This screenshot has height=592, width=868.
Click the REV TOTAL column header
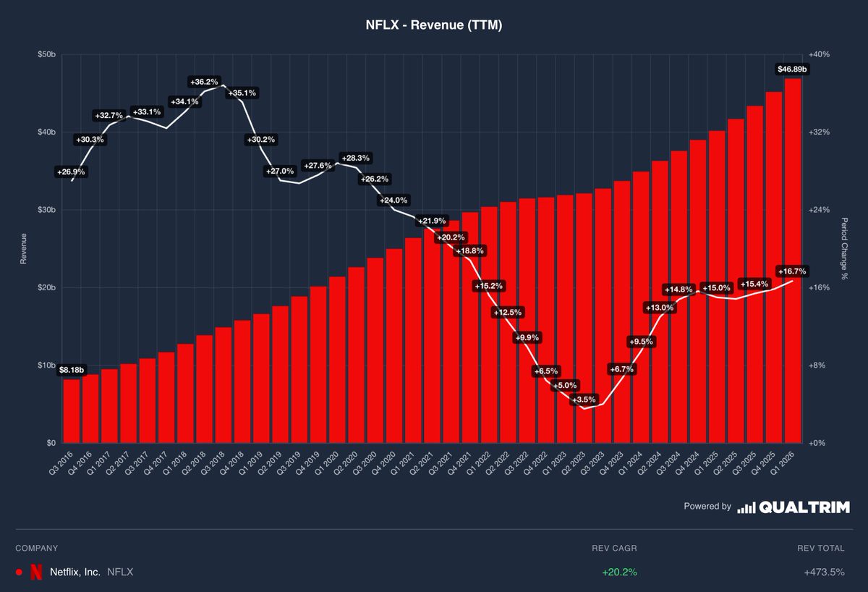(821, 548)
